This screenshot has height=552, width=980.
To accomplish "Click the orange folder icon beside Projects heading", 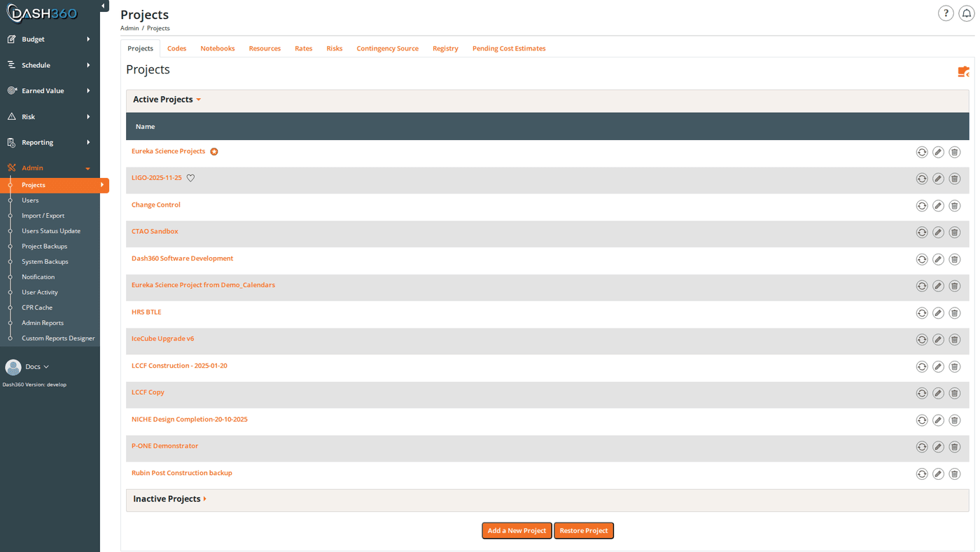I will [x=963, y=71].
